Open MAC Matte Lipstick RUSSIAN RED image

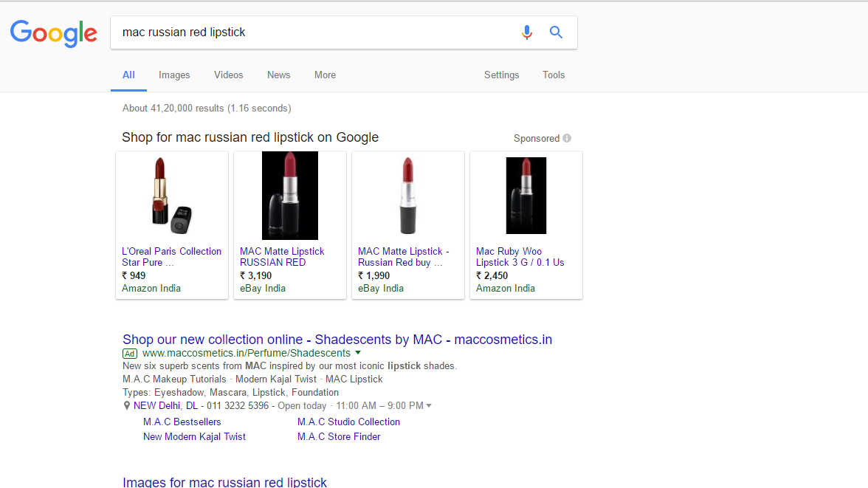[x=290, y=196]
